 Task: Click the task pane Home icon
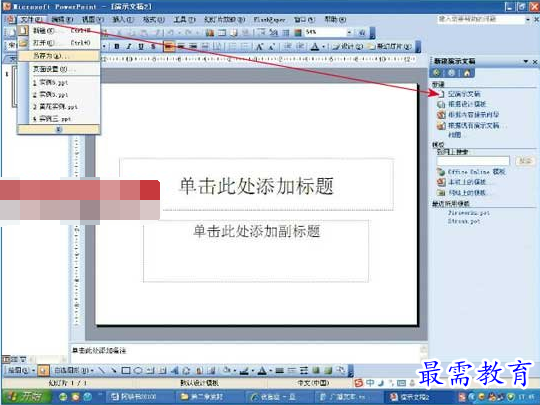tap(467, 73)
